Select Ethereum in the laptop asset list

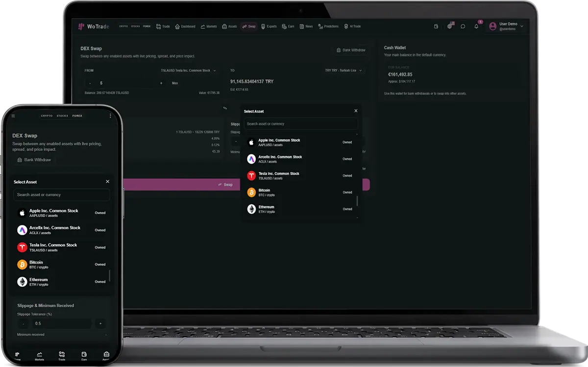click(301, 209)
